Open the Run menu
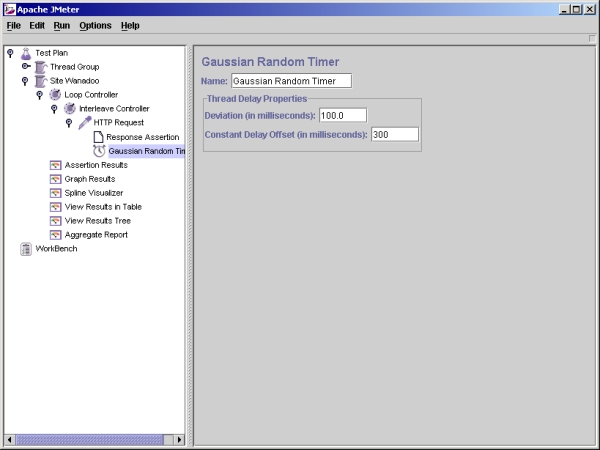This screenshot has height=450, width=600. pyautogui.click(x=62, y=25)
